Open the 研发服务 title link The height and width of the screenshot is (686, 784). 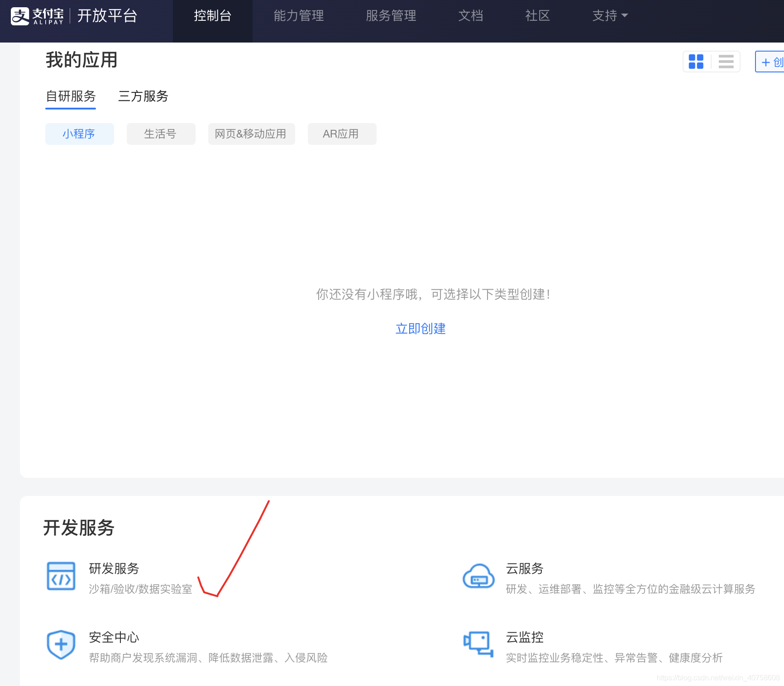pyautogui.click(x=114, y=568)
